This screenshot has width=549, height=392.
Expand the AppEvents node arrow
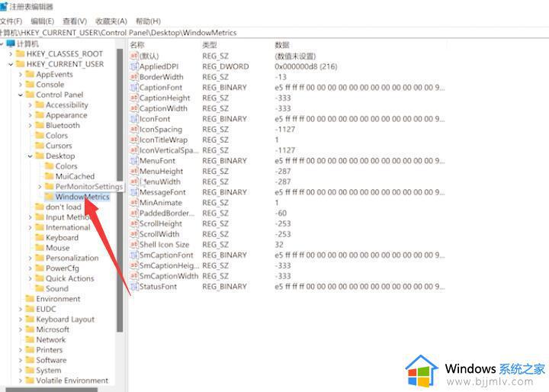[21, 74]
